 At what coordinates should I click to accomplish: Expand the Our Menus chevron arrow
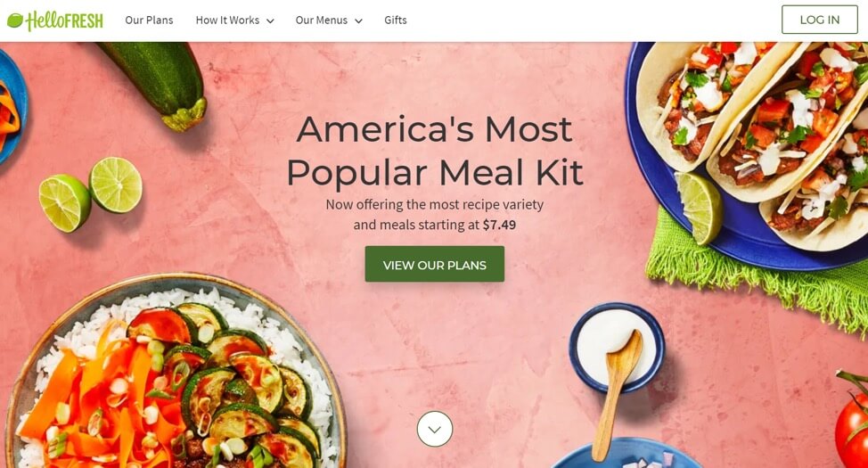358,21
